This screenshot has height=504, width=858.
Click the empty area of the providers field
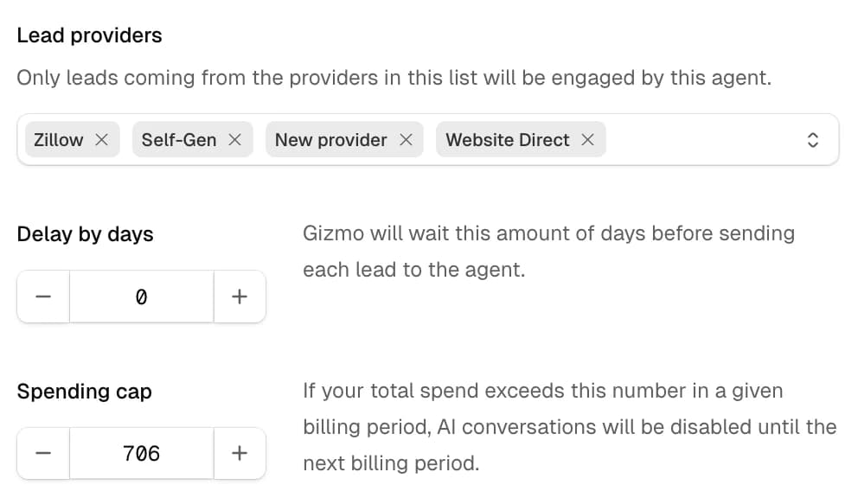(701, 140)
